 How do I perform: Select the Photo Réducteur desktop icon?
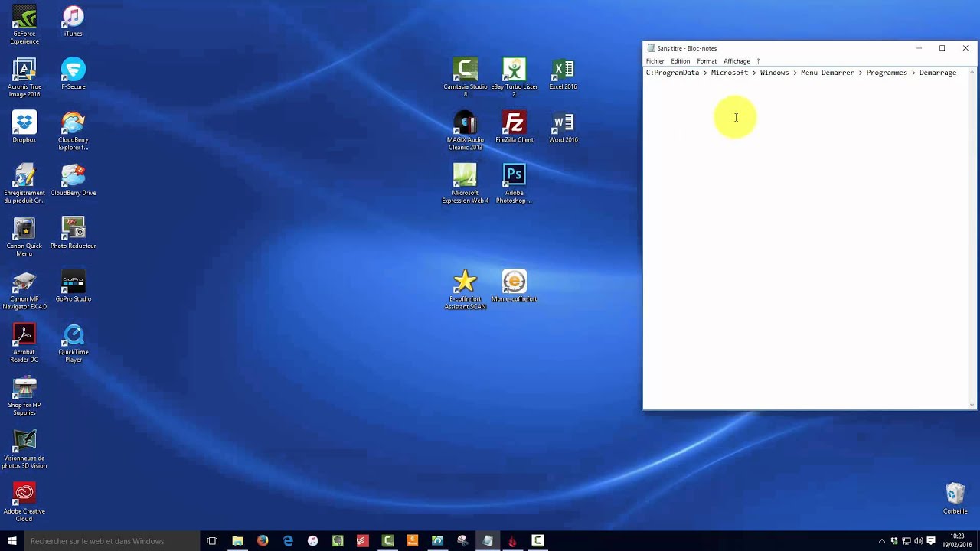coord(73,233)
